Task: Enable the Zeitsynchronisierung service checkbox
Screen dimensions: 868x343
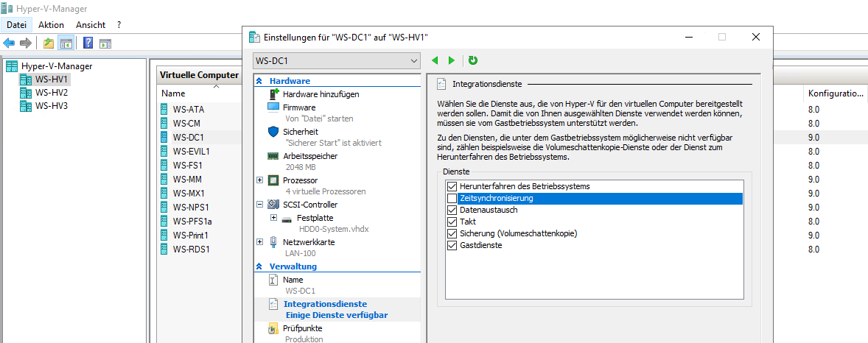Action: (452, 198)
